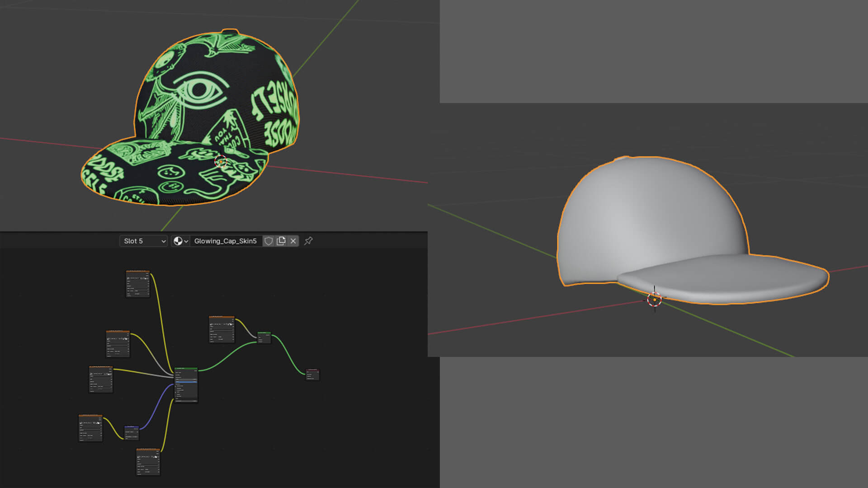Screen dimensions: 868x488
Task: Select the red Material Output node
Action: coord(312,375)
